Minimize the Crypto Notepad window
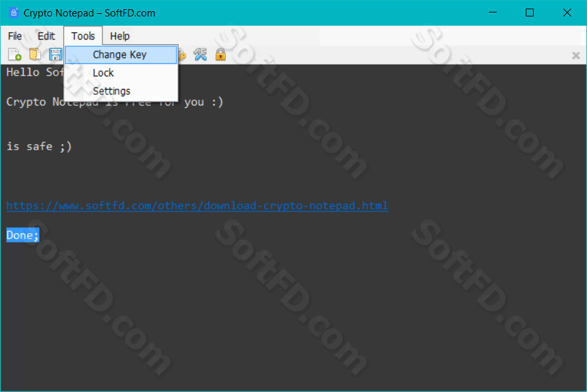587x392 pixels. [x=493, y=13]
